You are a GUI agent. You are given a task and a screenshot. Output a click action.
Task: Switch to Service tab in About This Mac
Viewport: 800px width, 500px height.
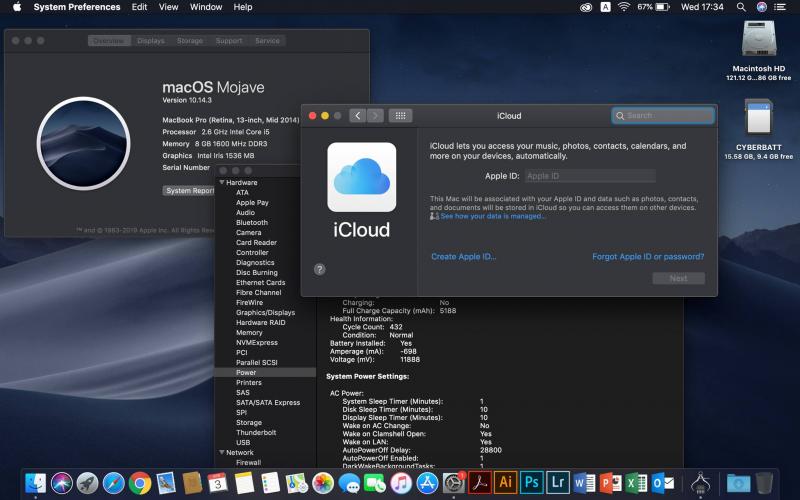tap(267, 41)
